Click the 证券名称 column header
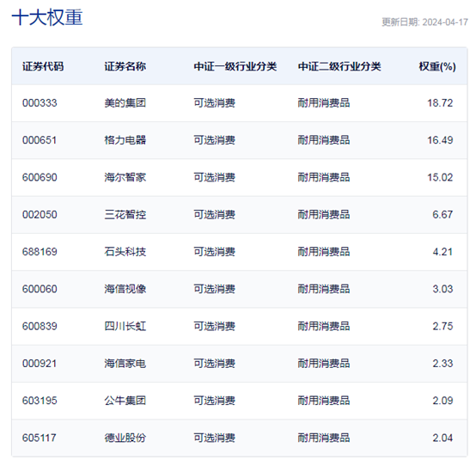The image size is (476, 460). click(x=125, y=66)
